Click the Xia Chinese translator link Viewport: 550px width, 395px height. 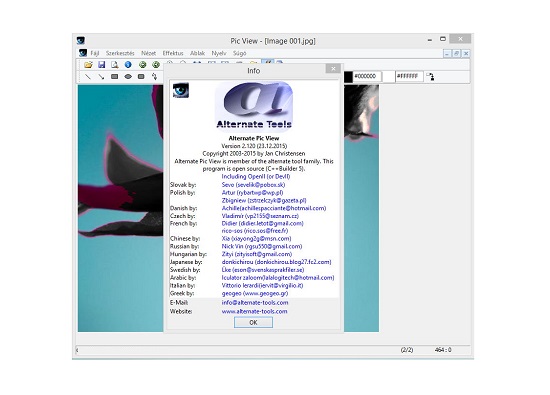(256, 239)
